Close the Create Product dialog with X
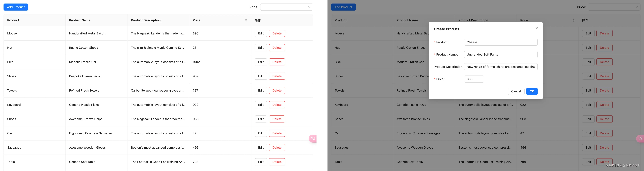Image resolution: width=644 pixels, height=171 pixels. click(x=537, y=28)
